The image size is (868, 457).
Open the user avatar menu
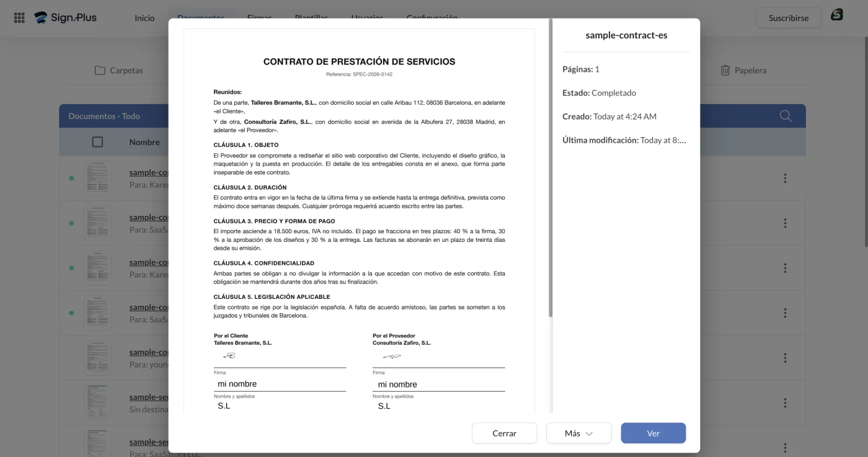pos(837,15)
